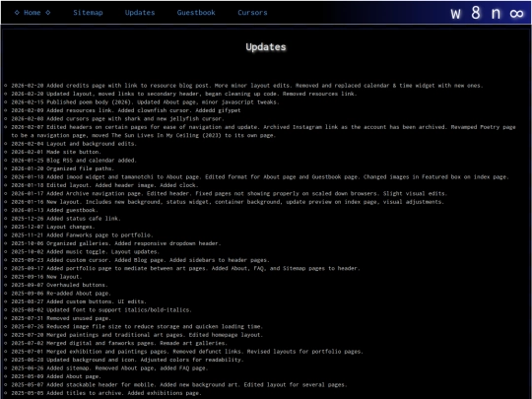Select entry 'Edited layout. Added header image. Added clock.'

pos(104,185)
